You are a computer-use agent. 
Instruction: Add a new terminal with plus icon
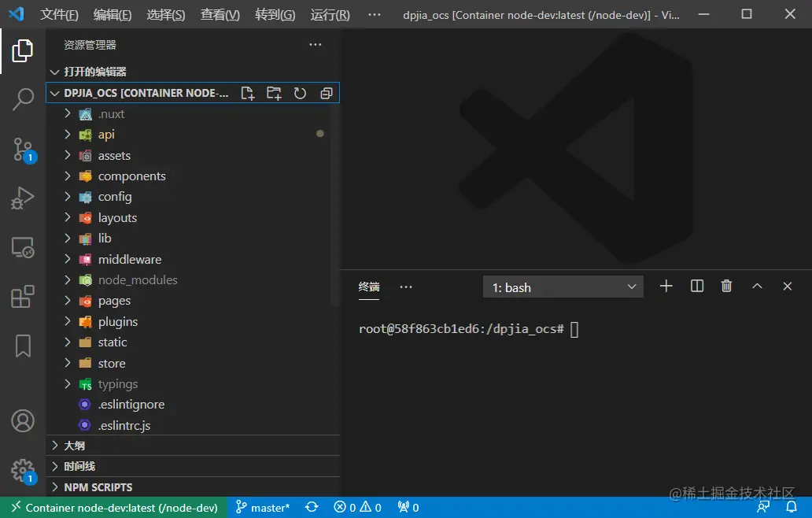(x=666, y=286)
